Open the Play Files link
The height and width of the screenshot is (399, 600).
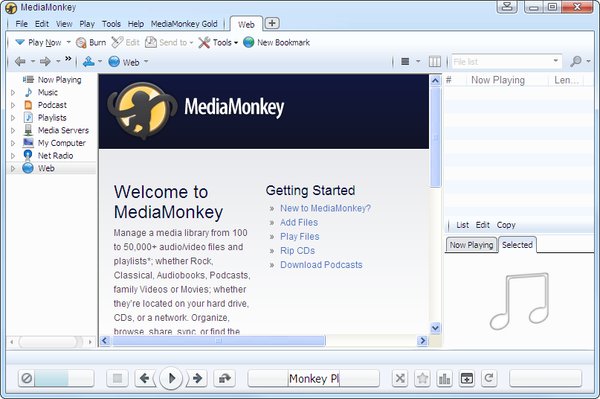300,236
